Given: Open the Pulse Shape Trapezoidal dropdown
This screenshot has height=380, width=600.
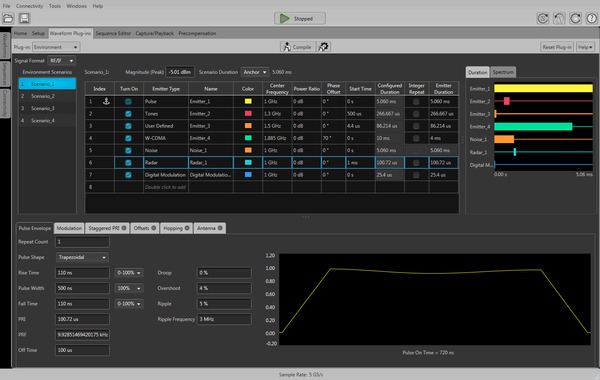Looking at the screenshot, I should pyautogui.click(x=82, y=257).
